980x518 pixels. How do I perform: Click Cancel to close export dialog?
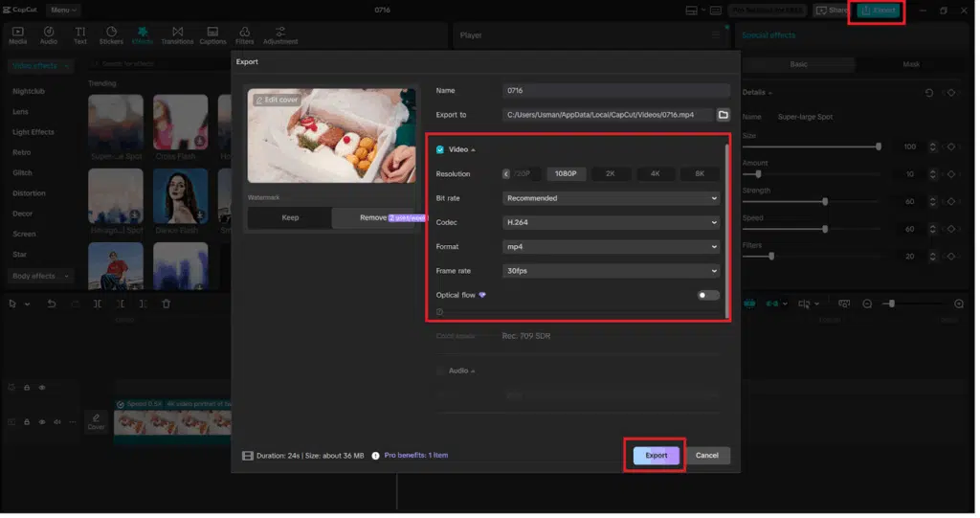pyautogui.click(x=707, y=456)
